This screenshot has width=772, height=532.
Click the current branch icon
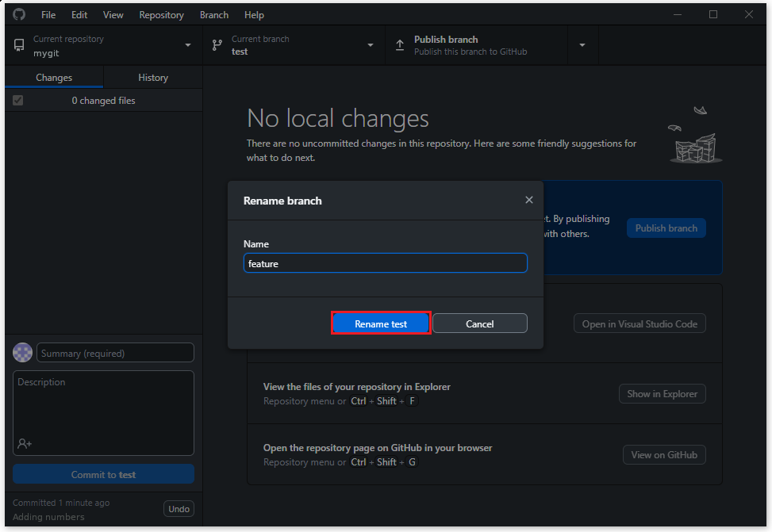point(217,45)
